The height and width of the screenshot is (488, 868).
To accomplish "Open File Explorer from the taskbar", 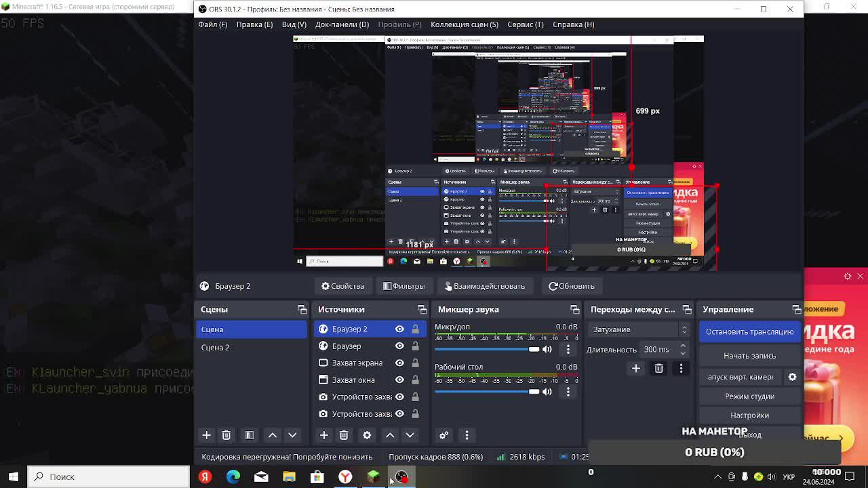I will coord(289,476).
